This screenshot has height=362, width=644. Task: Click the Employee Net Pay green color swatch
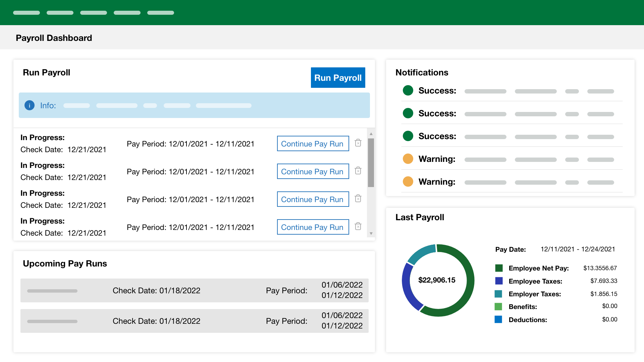[x=498, y=268]
